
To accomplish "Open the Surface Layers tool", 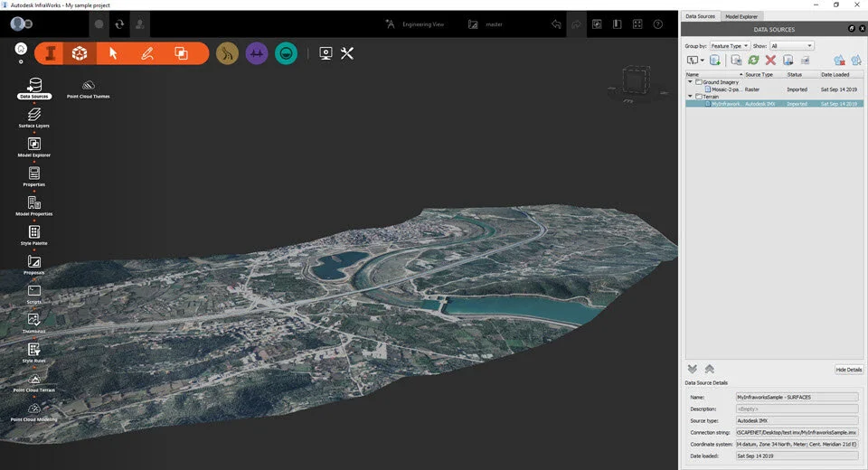I will tap(33, 117).
